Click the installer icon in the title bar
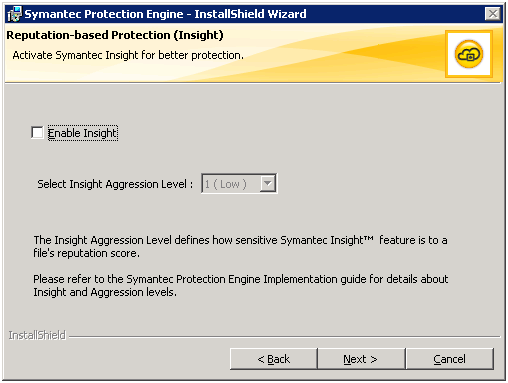Image resolution: width=508 pixels, height=383 pixels. click(14, 14)
